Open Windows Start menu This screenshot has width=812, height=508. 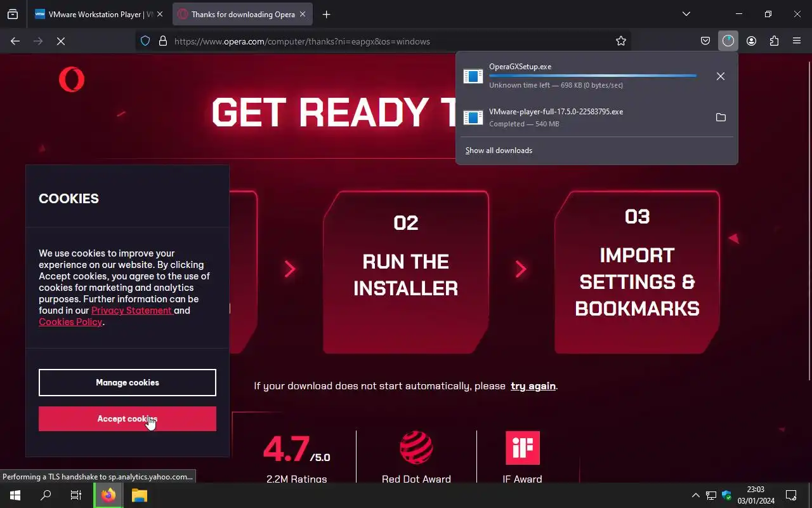pos(15,495)
